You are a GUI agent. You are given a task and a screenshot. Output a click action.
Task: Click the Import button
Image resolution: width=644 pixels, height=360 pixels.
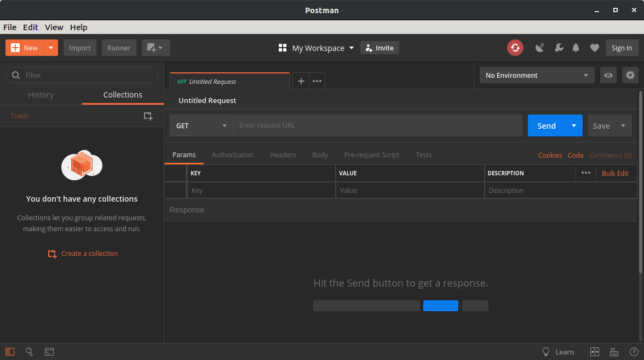tap(80, 48)
